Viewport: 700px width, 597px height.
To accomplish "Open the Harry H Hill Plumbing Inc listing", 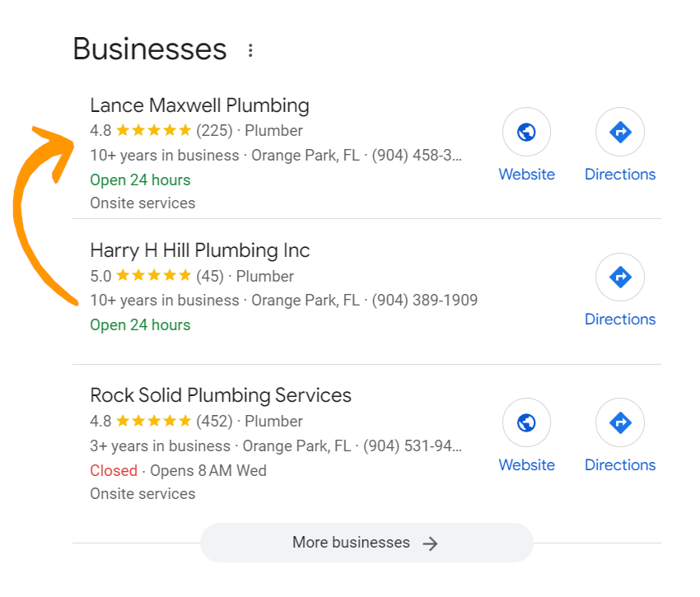I will [x=199, y=250].
